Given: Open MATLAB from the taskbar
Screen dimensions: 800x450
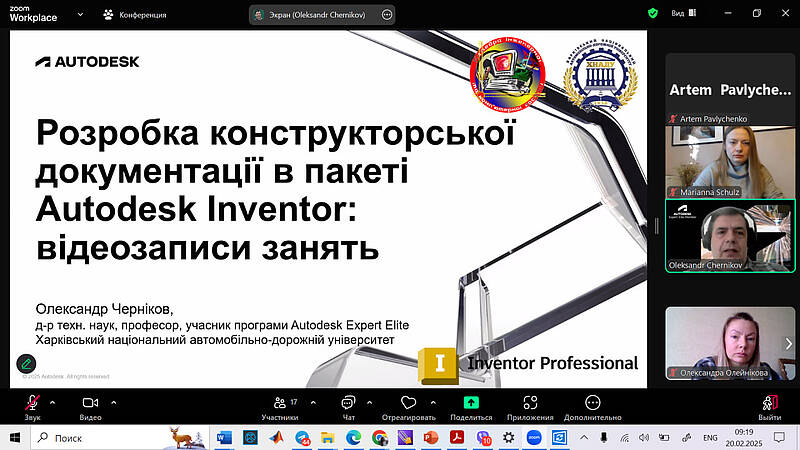Looking at the screenshot, I should [x=276, y=438].
